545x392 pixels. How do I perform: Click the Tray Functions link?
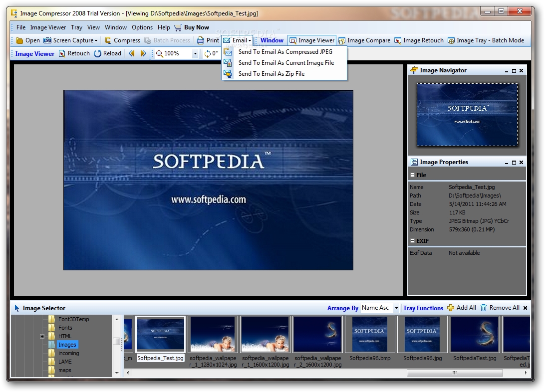tap(423, 308)
